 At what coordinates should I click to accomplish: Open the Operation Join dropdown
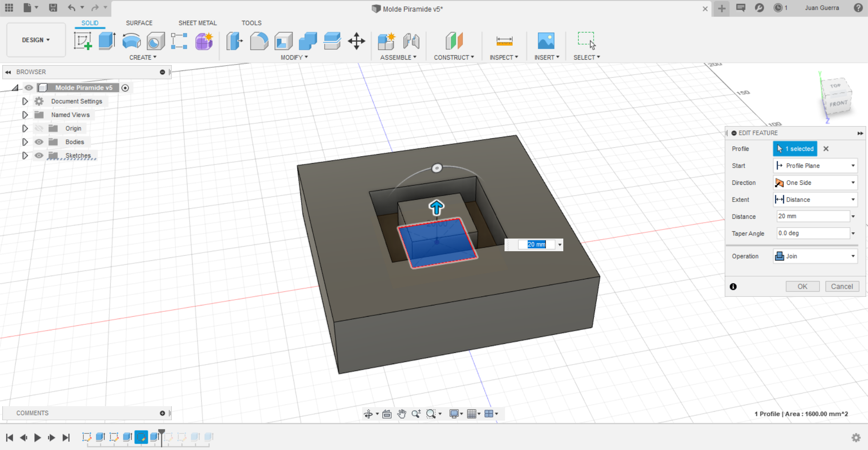[815, 256]
